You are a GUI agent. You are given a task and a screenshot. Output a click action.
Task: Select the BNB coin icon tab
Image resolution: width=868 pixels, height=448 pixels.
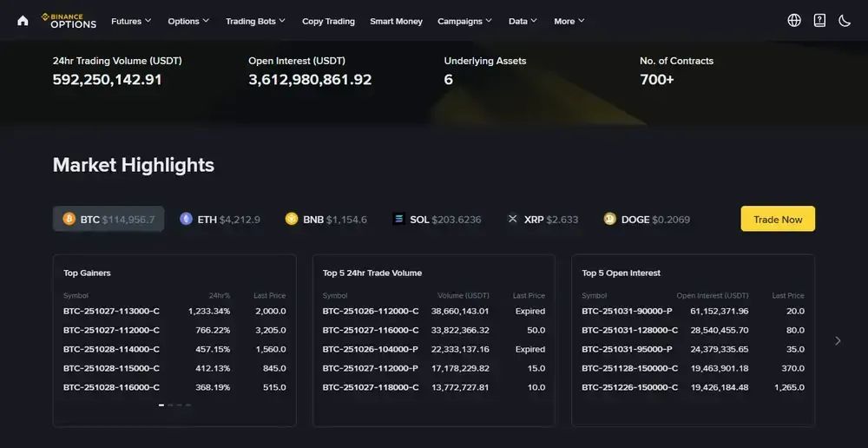point(292,220)
